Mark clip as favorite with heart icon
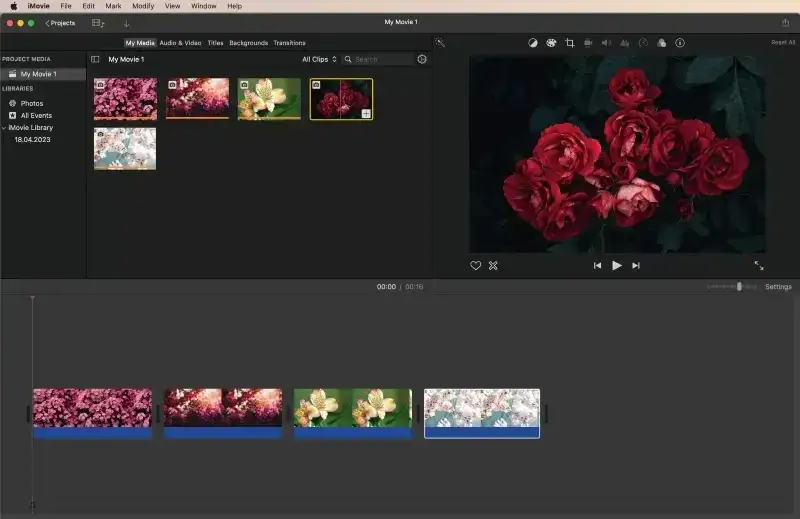 click(476, 265)
